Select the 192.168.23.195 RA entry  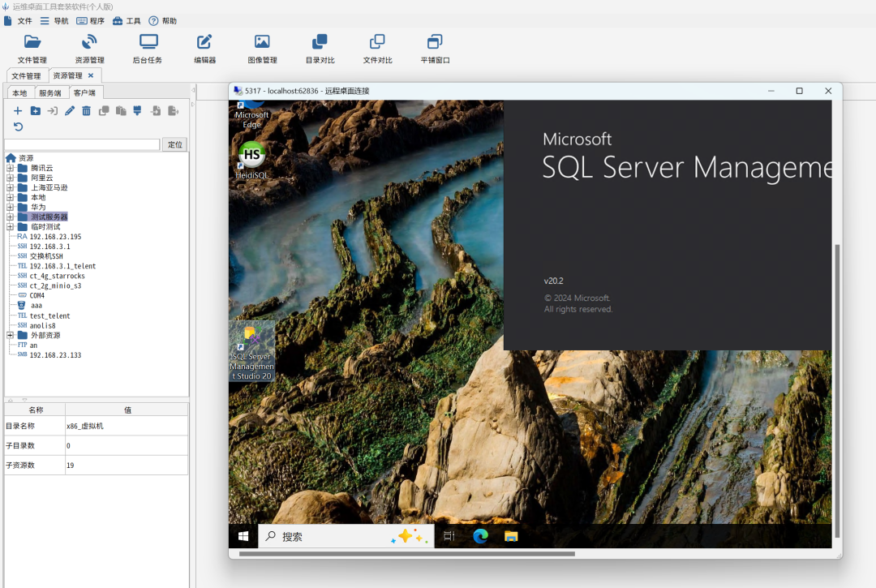click(x=49, y=237)
